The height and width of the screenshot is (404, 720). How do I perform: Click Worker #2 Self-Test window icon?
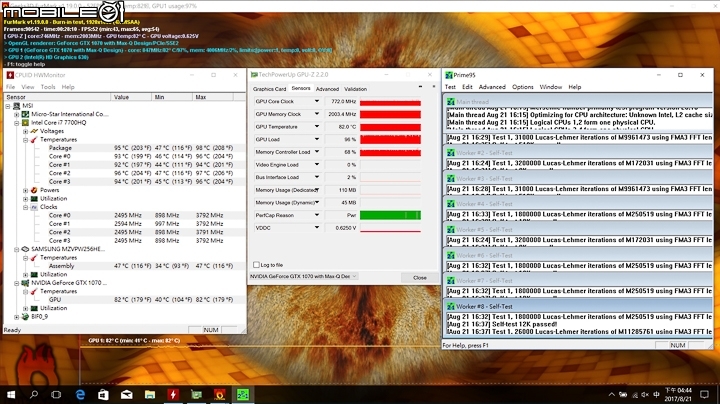point(451,153)
